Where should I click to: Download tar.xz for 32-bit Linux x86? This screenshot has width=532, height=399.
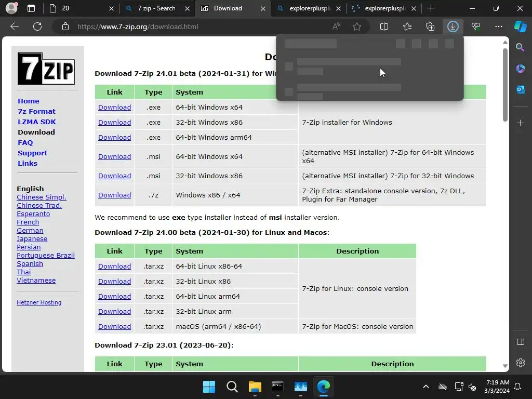tap(114, 281)
